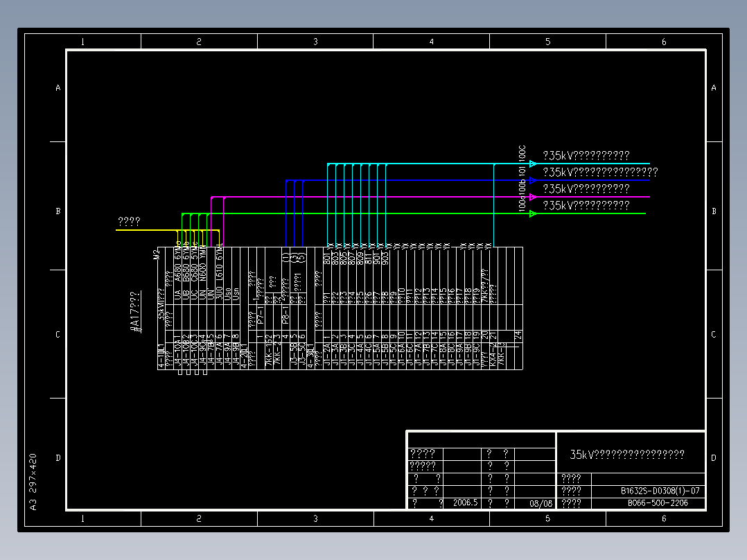Select terminal wire number 803
Image resolution: width=747 pixels, height=560 pixels.
coord(335,259)
